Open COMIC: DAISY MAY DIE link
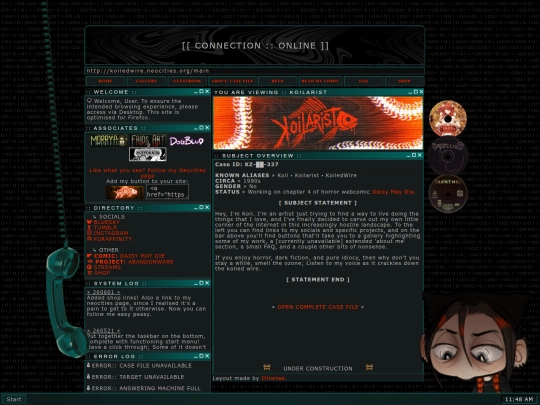 click(x=129, y=256)
